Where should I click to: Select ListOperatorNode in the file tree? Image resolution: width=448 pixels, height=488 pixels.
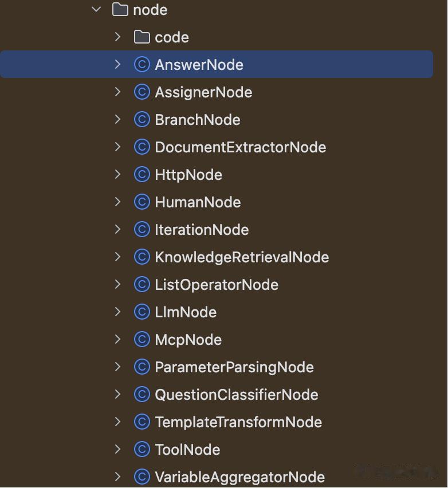[217, 285]
